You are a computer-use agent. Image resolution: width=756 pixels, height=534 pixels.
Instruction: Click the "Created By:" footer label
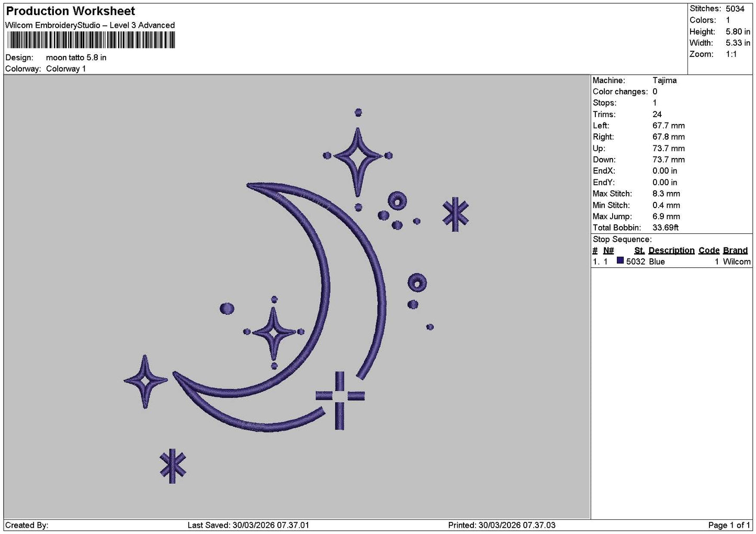27,525
